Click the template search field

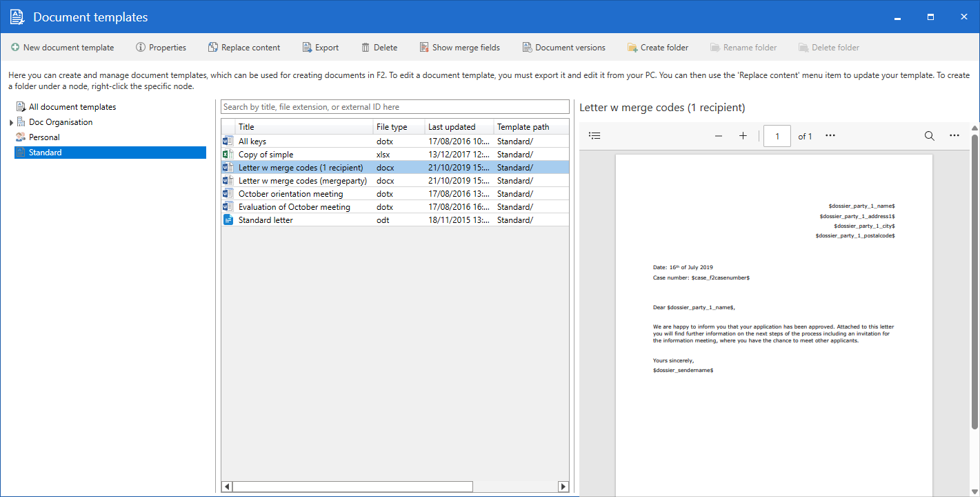coord(394,107)
